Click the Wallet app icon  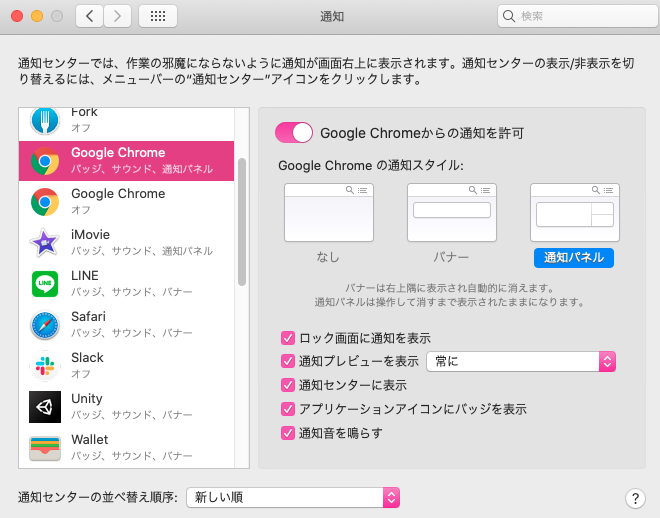(45, 448)
